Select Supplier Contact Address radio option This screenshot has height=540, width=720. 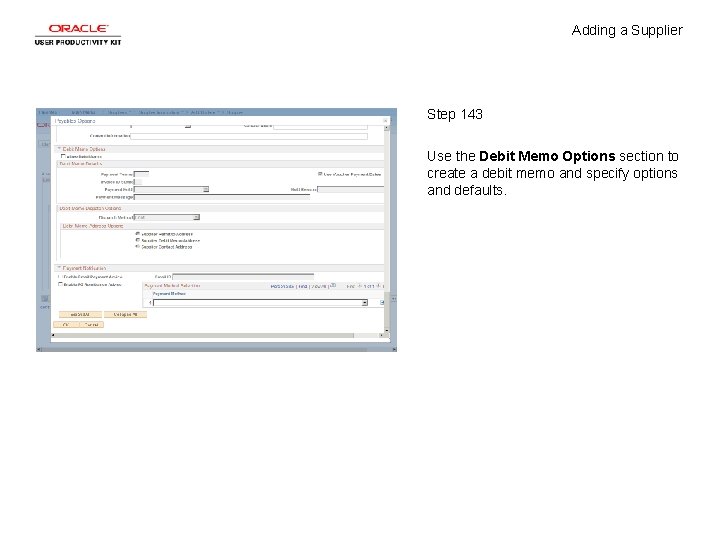[137, 247]
